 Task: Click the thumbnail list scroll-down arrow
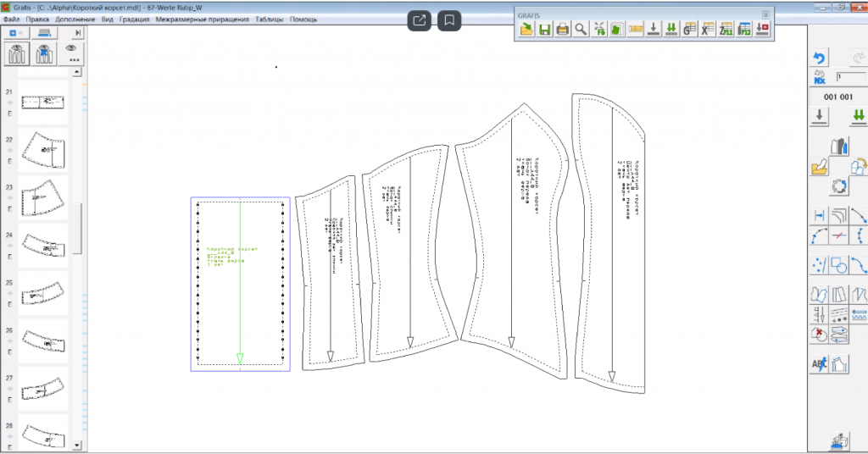[x=77, y=445]
